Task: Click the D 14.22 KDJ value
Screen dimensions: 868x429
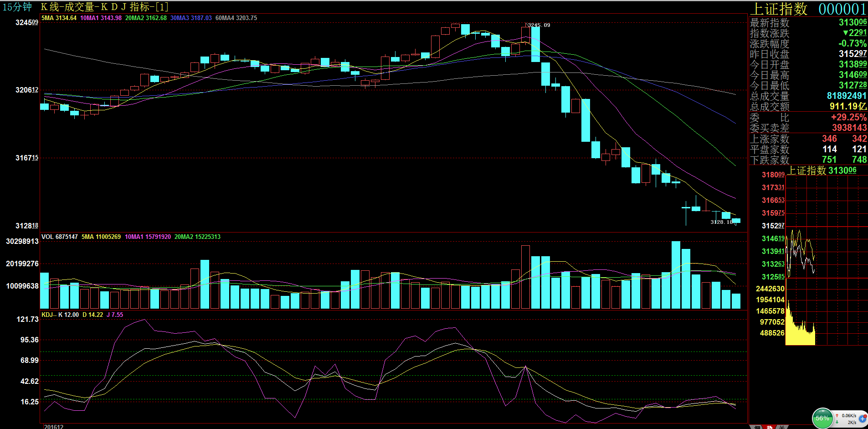Action: [92, 315]
